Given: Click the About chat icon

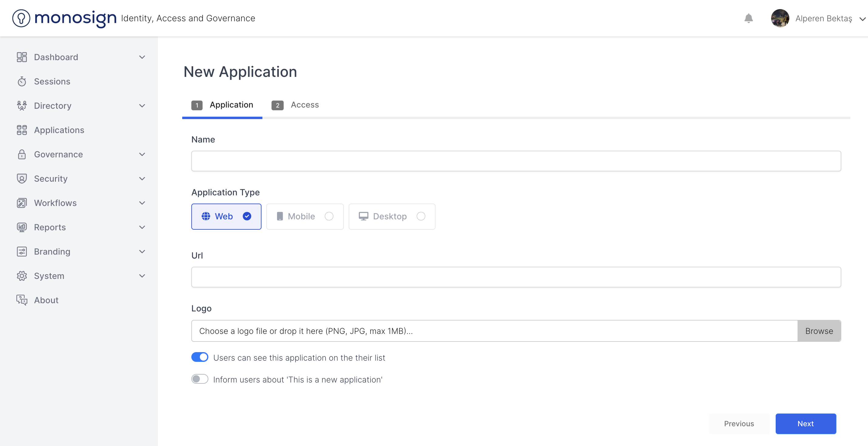Looking at the screenshot, I should click(22, 300).
